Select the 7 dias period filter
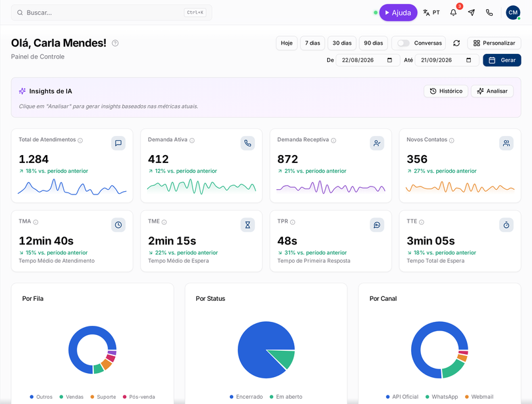Image resolution: width=532 pixels, height=404 pixels. [x=313, y=43]
